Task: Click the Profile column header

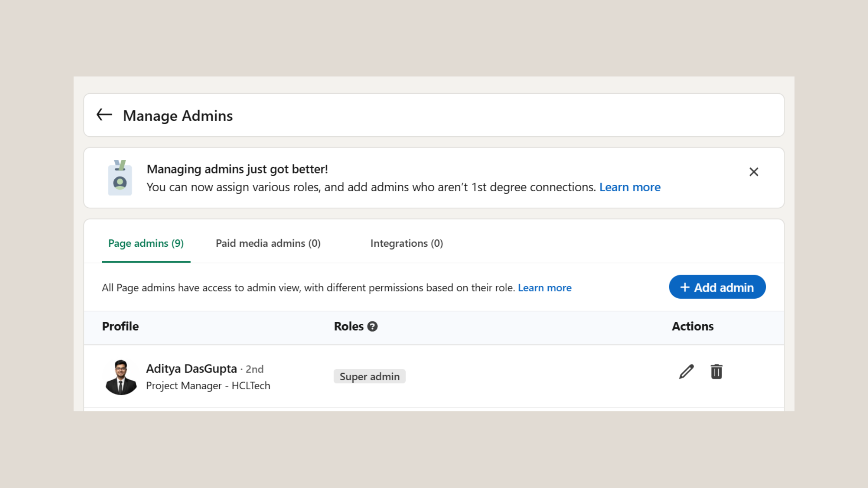Action: (120, 326)
